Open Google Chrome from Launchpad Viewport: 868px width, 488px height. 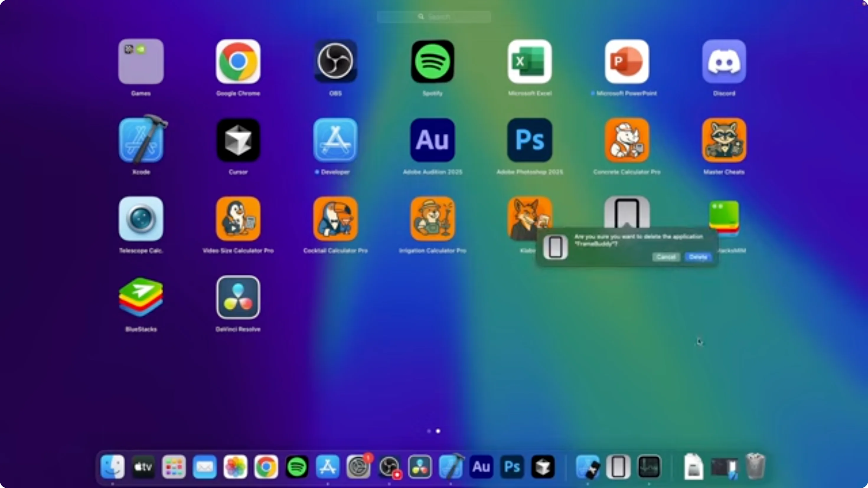point(238,62)
